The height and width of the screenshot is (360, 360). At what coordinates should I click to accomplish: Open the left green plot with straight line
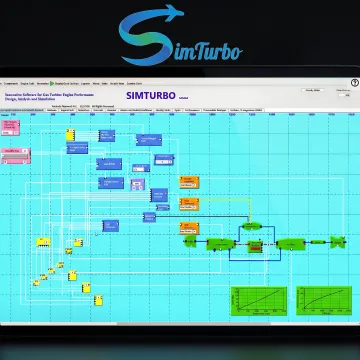coord(259,301)
